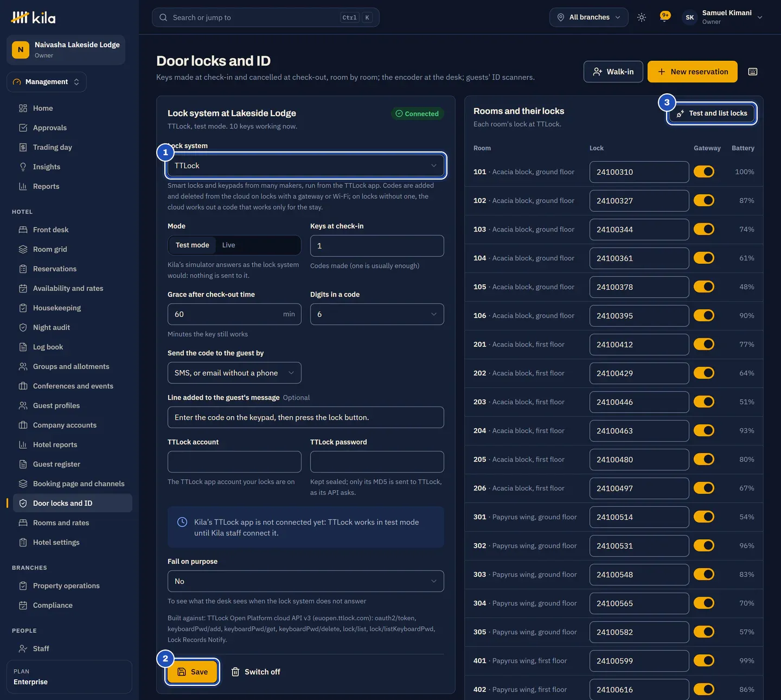This screenshot has width=781, height=700.
Task: Click the Search or jump to field
Action: tap(266, 17)
